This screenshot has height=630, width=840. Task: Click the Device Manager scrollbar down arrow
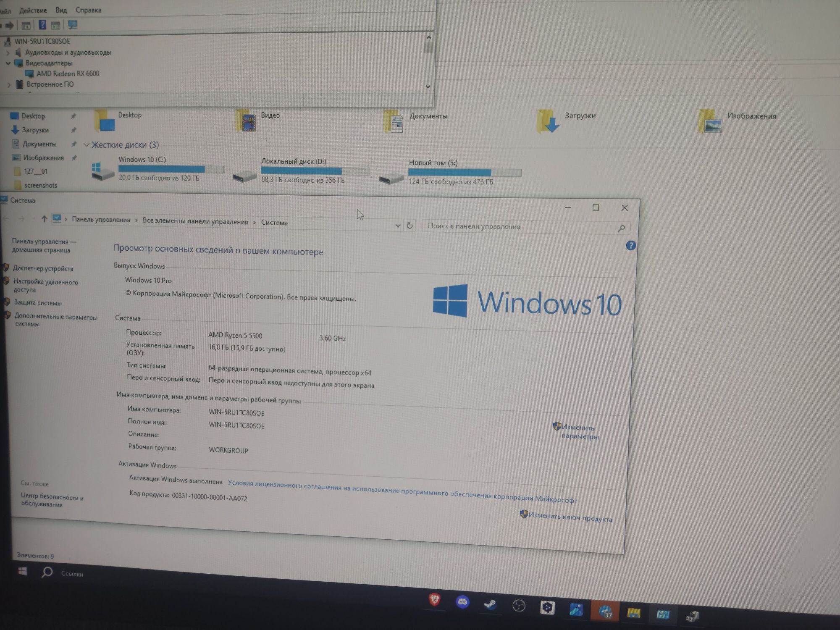coord(428,87)
